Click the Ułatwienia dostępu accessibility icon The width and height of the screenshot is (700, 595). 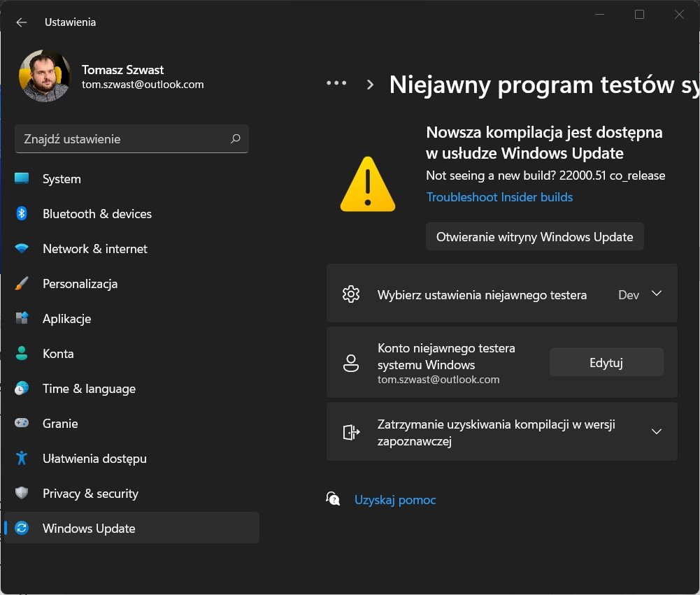click(22, 458)
